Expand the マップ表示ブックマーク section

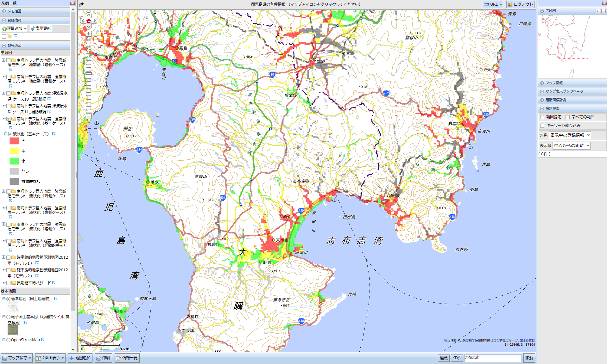[542, 91]
